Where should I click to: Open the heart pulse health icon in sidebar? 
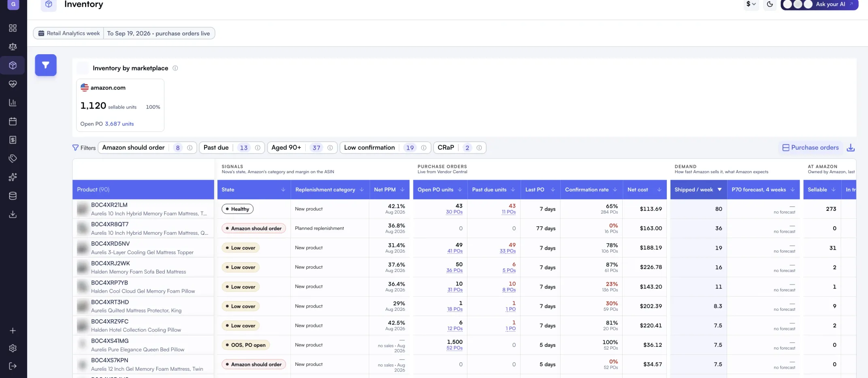[13, 84]
